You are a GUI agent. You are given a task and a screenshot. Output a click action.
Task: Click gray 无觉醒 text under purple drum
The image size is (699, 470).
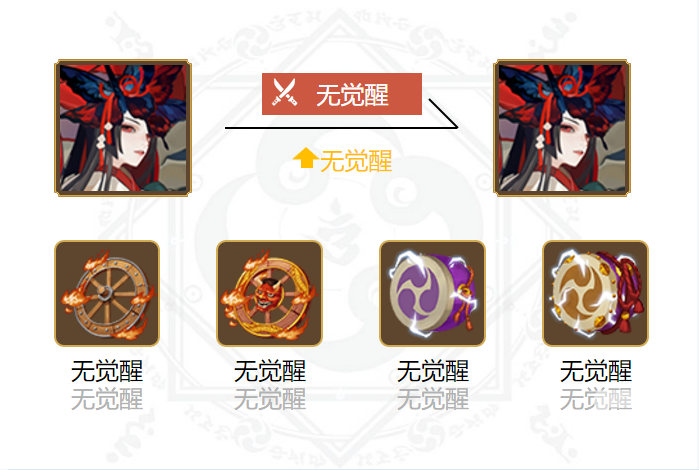pos(433,399)
